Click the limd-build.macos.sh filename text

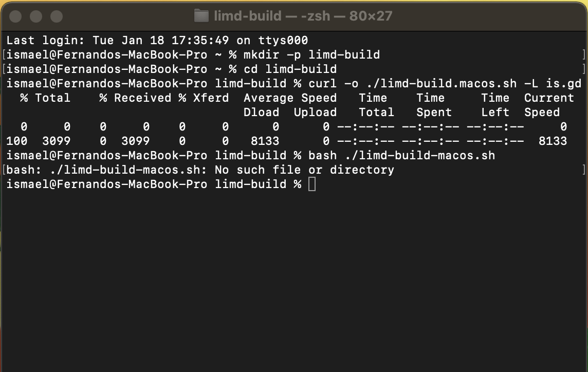pos(437,83)
